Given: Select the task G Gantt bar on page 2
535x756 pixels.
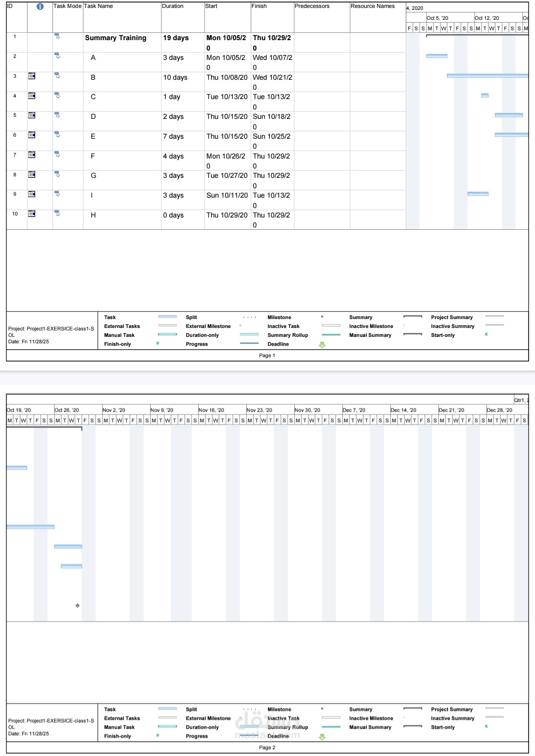Looking at the screenshot, I should tap(71, 566).
